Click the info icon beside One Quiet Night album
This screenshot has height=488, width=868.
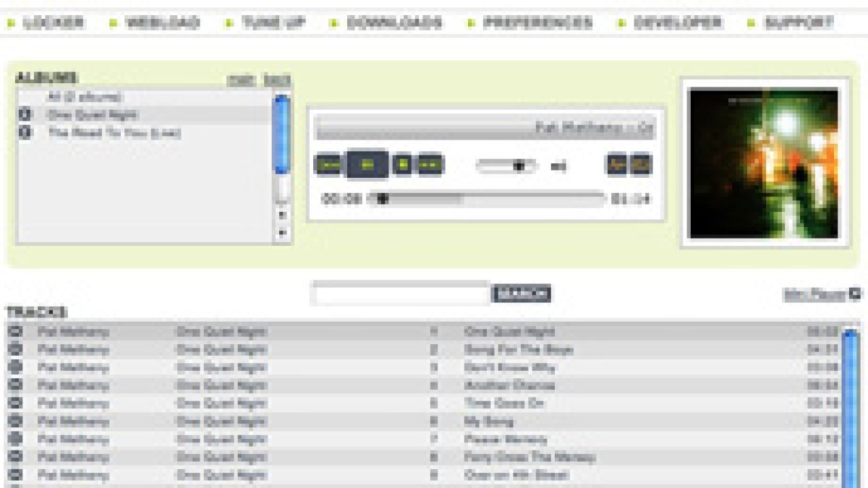coord(25,114)
